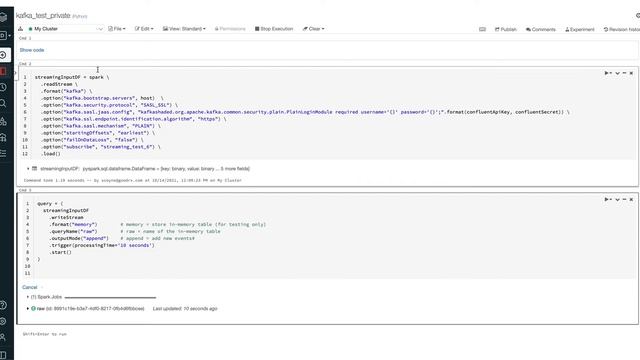Click the .load() line in cell 2

[x=51, y=153]
